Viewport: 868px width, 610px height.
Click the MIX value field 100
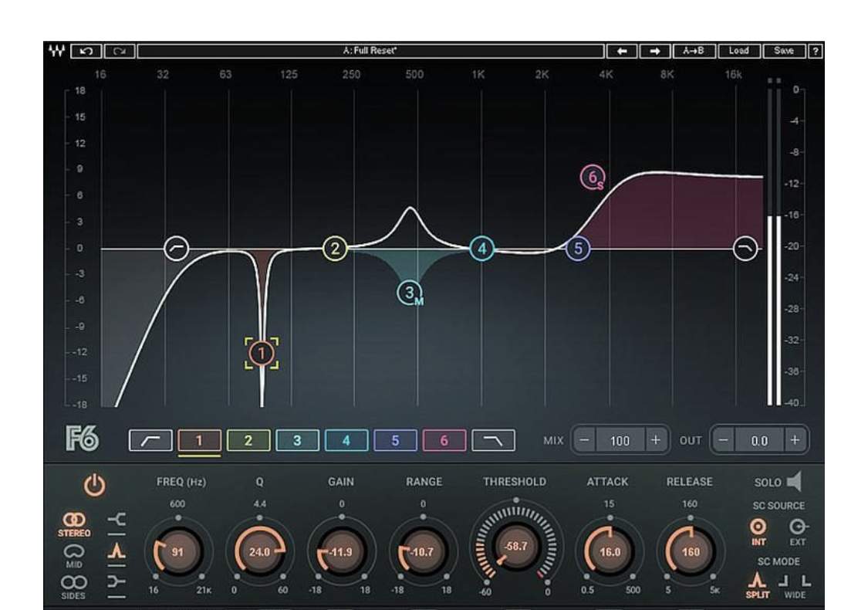620,440
